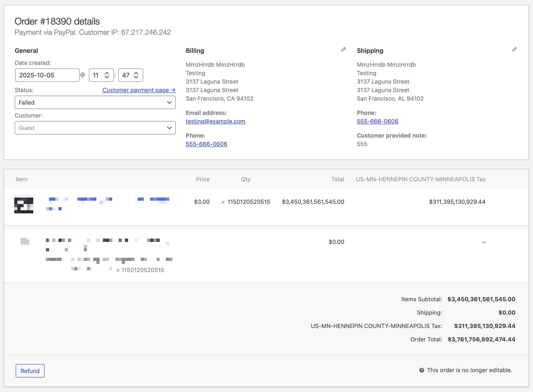
Task: Decrease the hour value stepper
Action: pyautogui.click(x=107, y=77)
